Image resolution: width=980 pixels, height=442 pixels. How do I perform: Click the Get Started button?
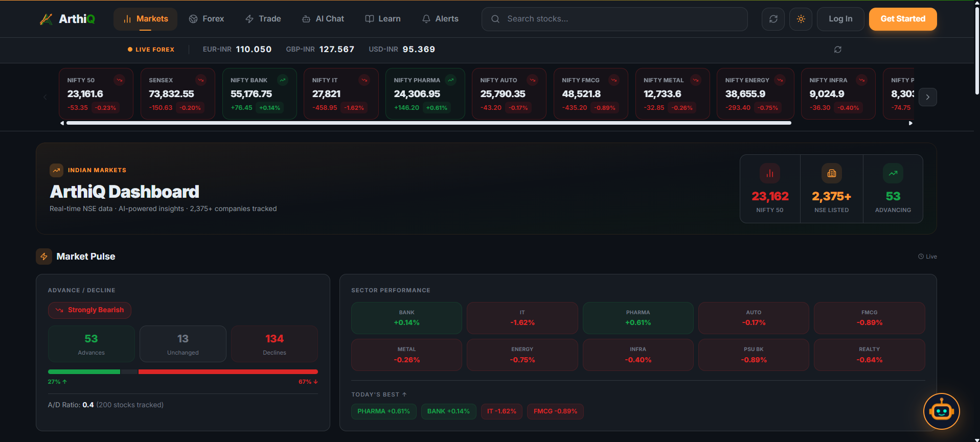(903, 19)
